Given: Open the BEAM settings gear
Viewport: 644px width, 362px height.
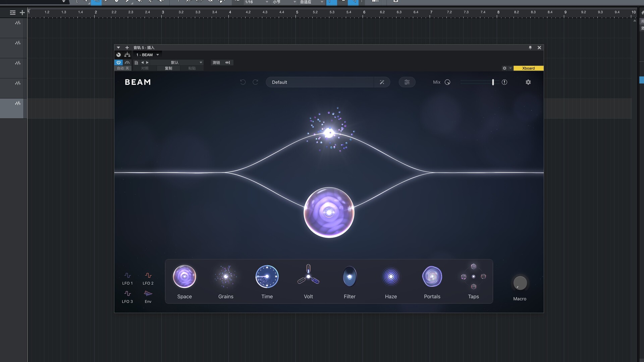Looking at the screenshot, I should tap(528, 82).
